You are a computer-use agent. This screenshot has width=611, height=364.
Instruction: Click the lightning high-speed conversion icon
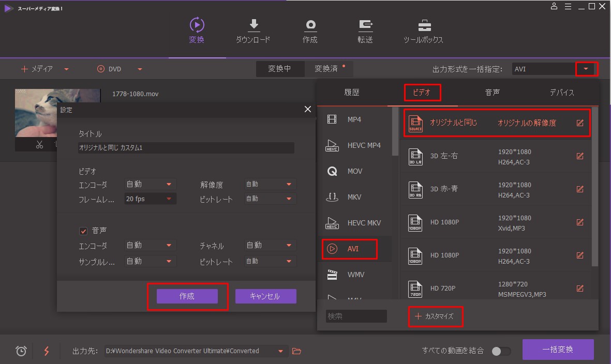tap(47, 351)
